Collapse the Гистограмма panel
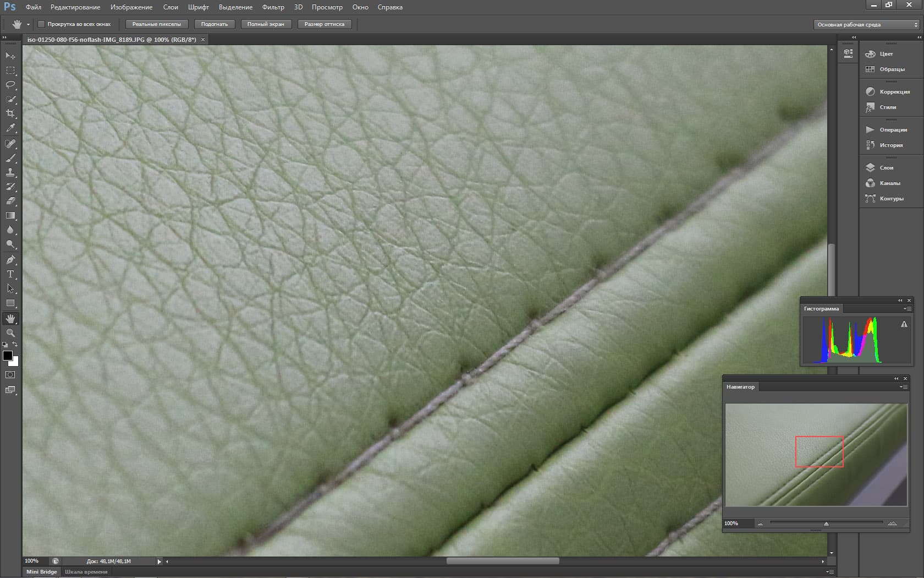Viewport: 924px width, 578px height. tap(900, 301)
